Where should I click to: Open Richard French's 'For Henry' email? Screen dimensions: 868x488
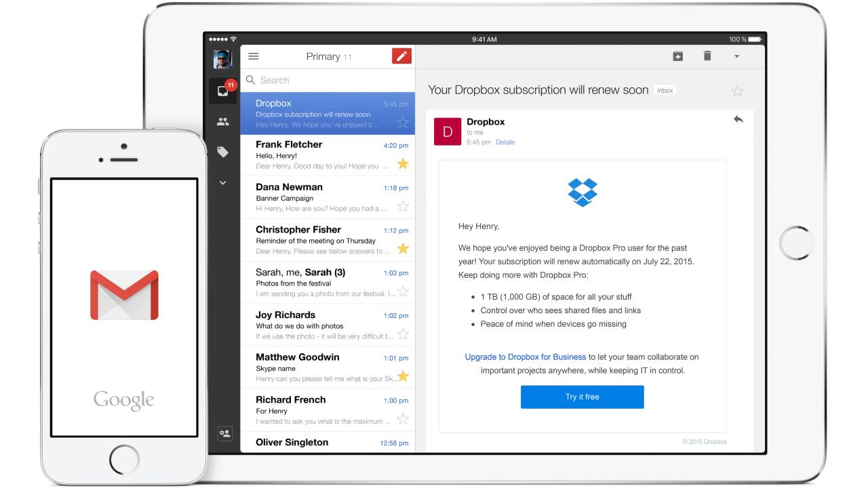click(x=328, y=410)
